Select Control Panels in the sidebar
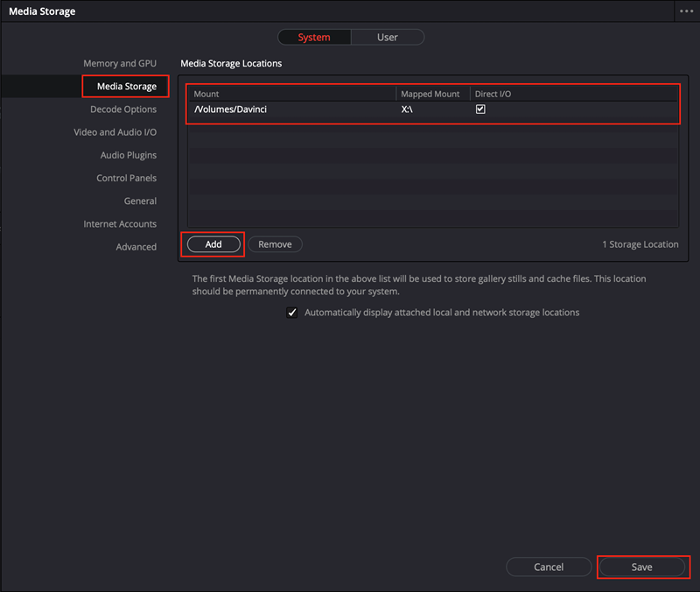Screen dimensions: 700x592 [x=126, y=178]
